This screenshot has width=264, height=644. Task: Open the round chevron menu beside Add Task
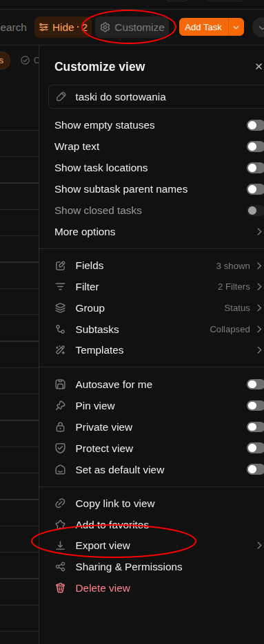pos(259,27)
